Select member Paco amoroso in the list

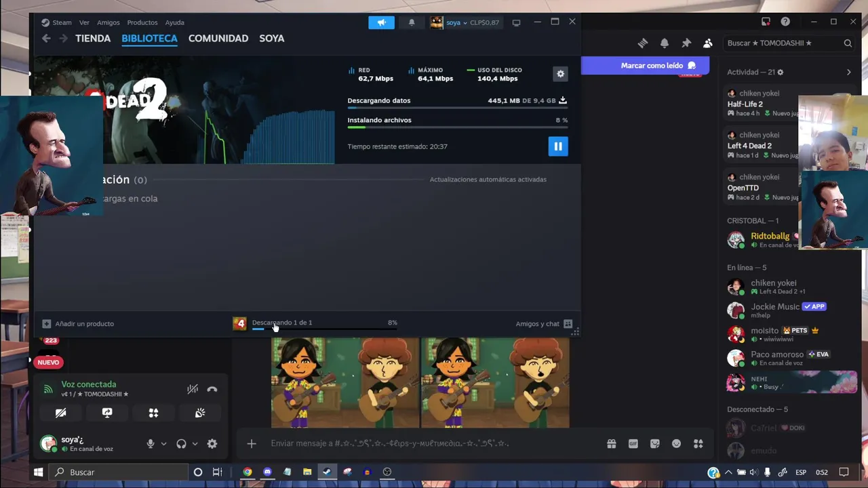(x=790, y=358)
